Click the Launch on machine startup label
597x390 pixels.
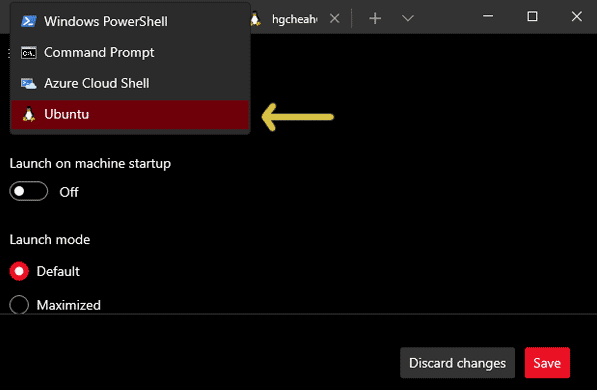[90, 163]
